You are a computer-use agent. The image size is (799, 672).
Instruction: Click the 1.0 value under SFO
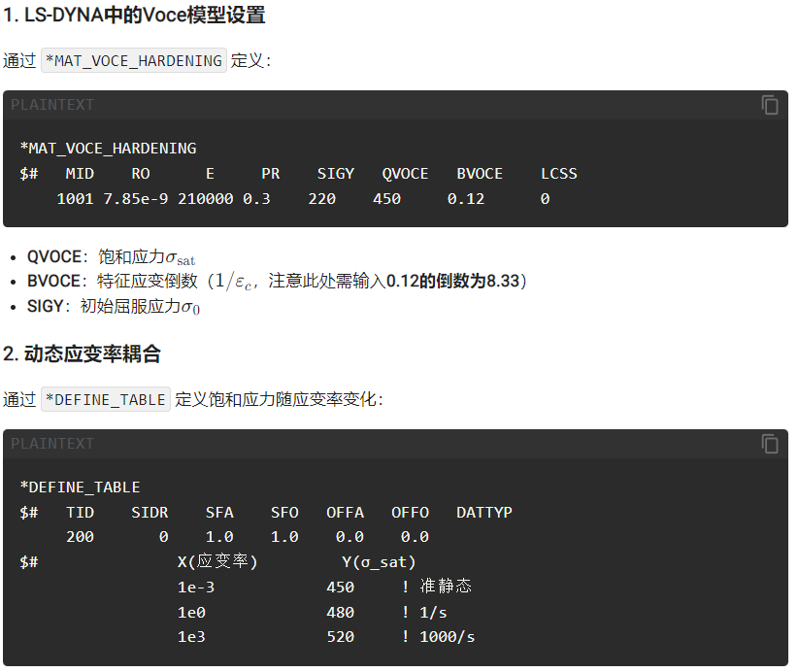[x=284, y=537]
